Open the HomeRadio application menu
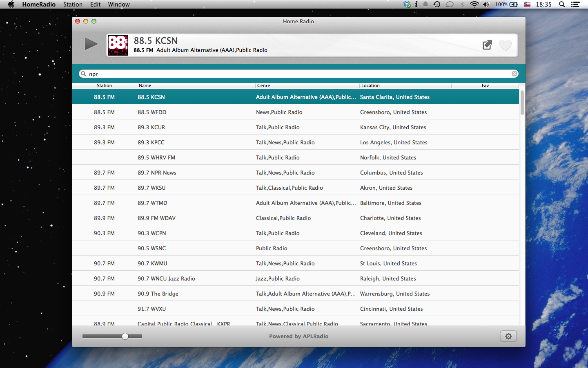The width and height of the screenshot is (588, 368). click(39, 4)
